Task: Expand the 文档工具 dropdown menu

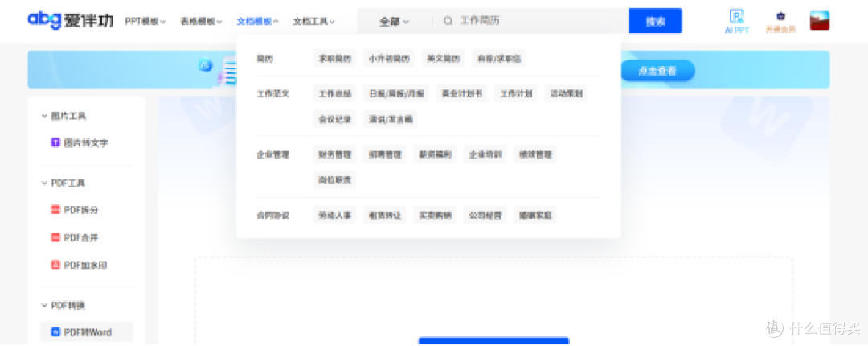Action: (x=314, y=22)
